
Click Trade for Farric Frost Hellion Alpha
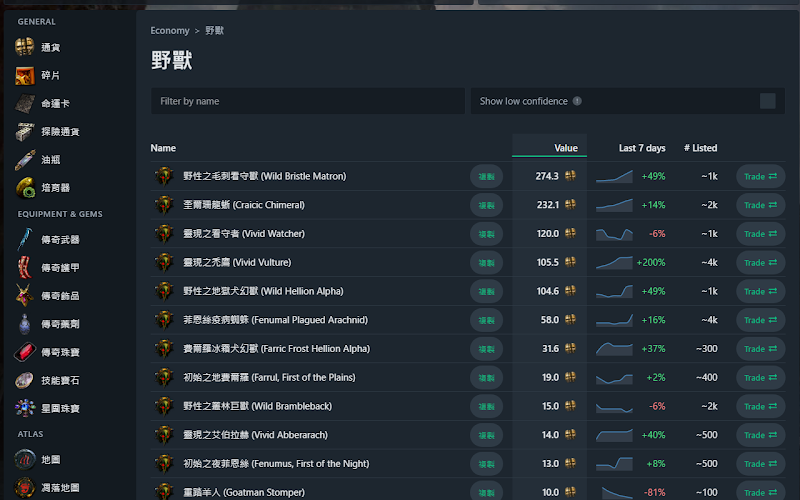coord(760,348)
